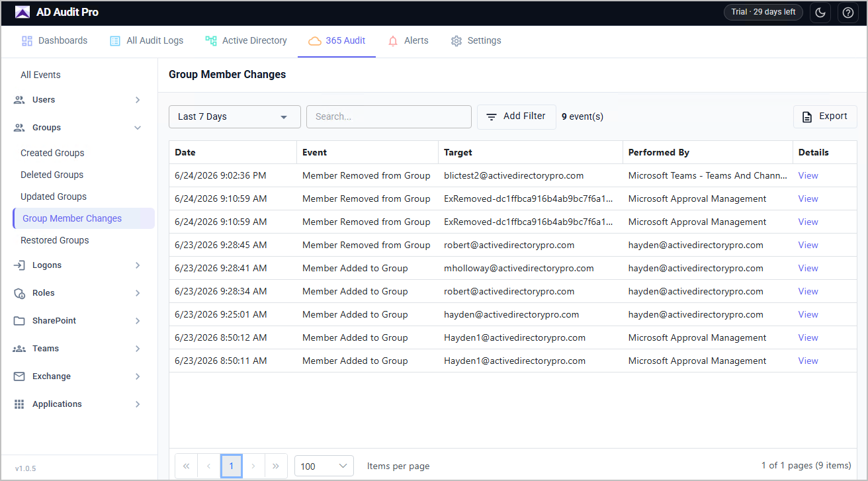Click the Applications grid icon
The height and width of the screenshot is (481, 868).
coord(19,404)
